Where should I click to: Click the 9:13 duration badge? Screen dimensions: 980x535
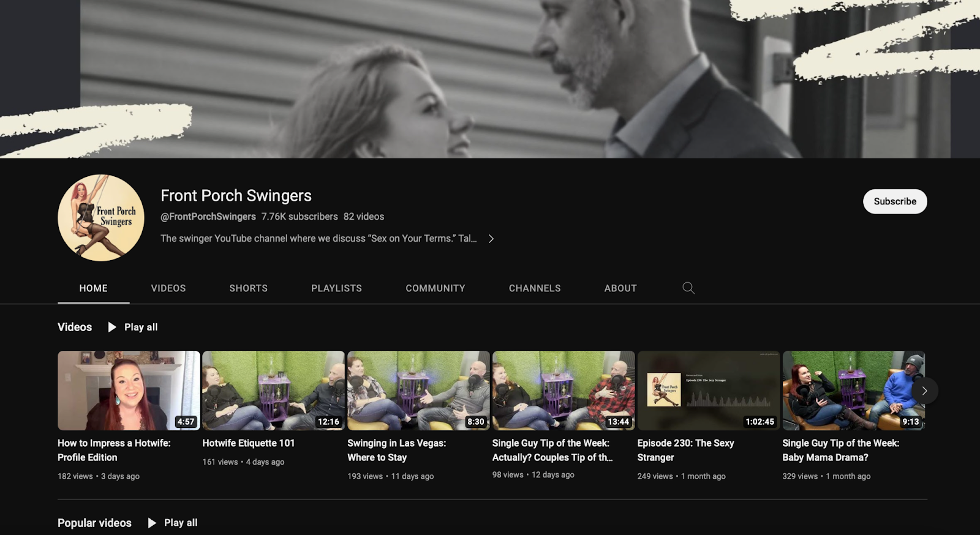(x=911, y=422)
